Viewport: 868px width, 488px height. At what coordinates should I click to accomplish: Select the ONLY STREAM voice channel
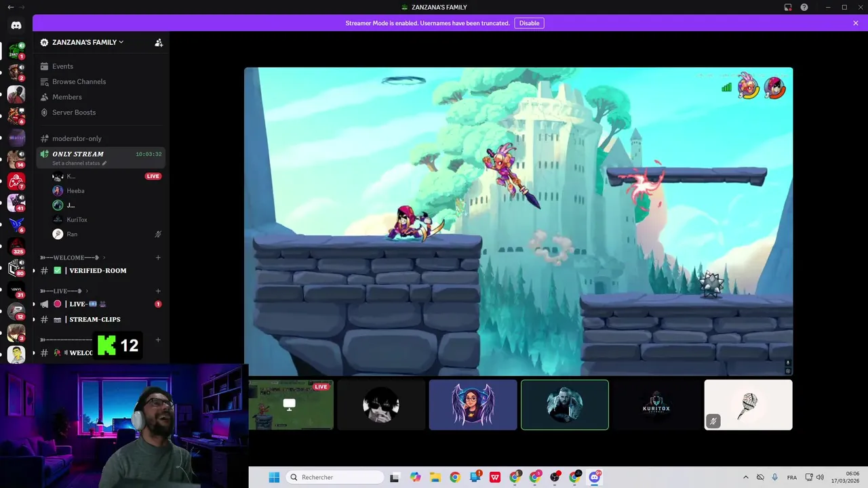click(x=100, y=157)
